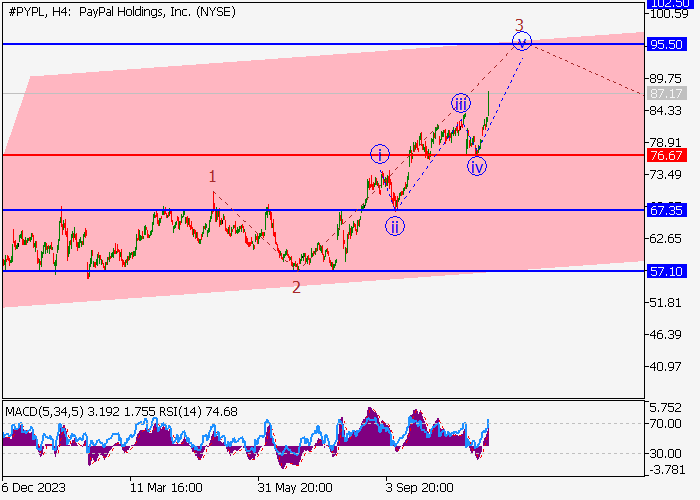Click the circled wave i marker
Viewport: 700px width, 500px height.
tap(380, 154)
